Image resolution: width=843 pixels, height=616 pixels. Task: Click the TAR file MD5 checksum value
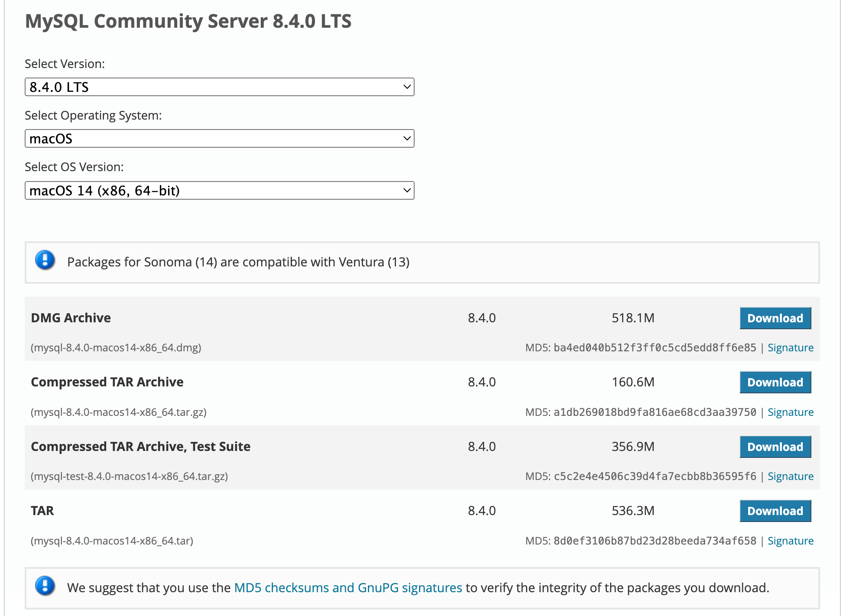[x=654, y=541]
